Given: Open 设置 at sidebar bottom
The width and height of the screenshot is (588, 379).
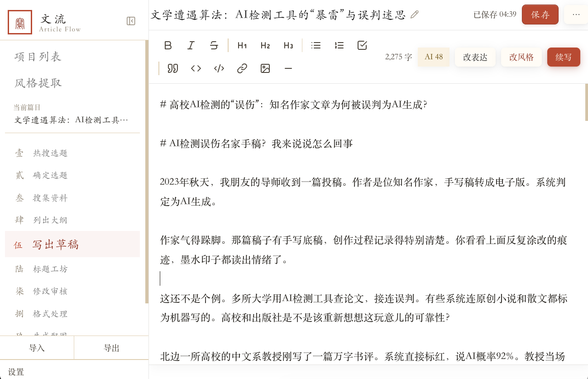Looking at the screenshot, I should (16, 372).
